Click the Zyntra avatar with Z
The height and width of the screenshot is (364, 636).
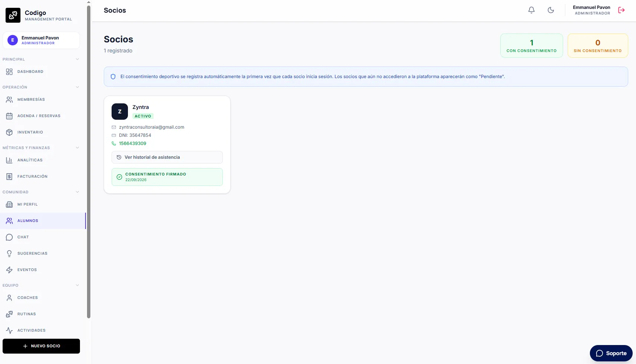(120, 112)
